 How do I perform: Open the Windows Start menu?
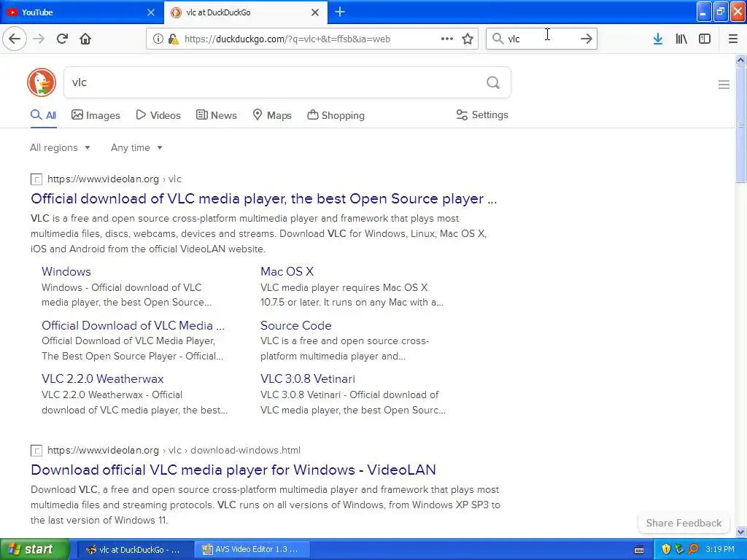tap(35, 550)
